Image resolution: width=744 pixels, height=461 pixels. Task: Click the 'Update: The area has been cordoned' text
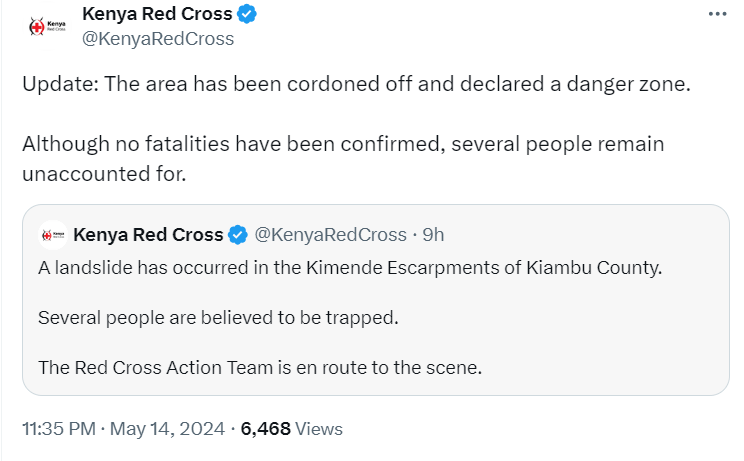click(x=356, y=84)
